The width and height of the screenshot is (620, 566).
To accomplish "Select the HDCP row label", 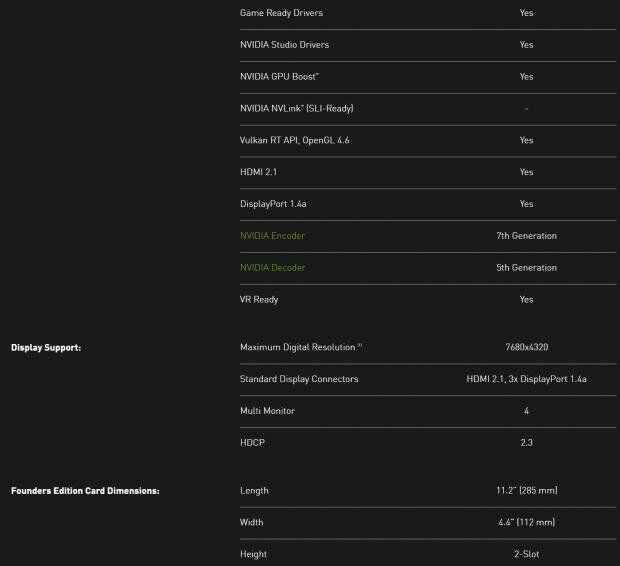I will [252, 442].
